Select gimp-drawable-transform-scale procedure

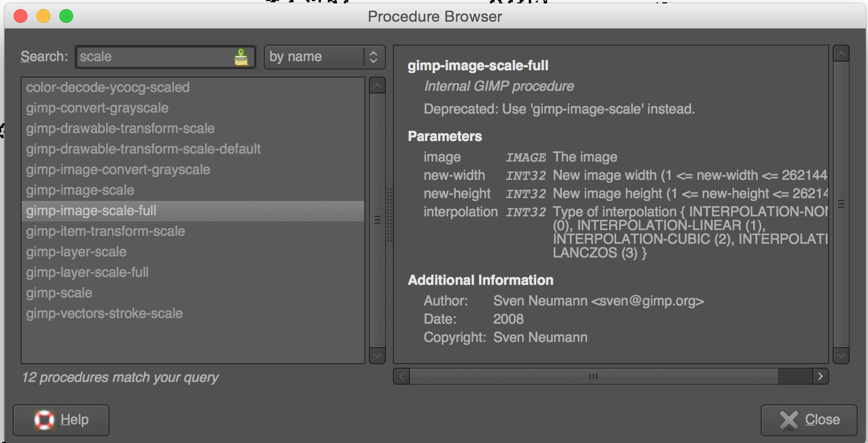pos(193,128)
